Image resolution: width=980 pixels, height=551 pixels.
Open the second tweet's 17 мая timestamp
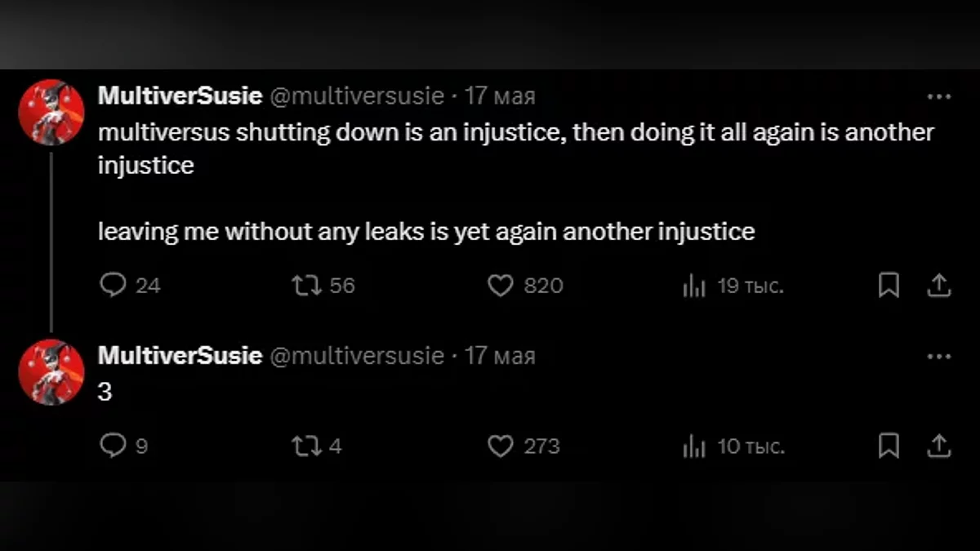[500, 356]
